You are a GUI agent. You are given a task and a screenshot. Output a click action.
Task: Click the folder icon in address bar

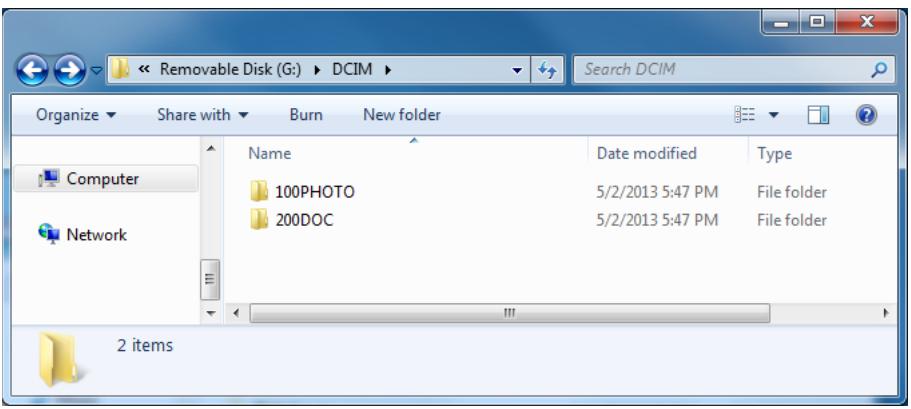click(x=120, y=70)
